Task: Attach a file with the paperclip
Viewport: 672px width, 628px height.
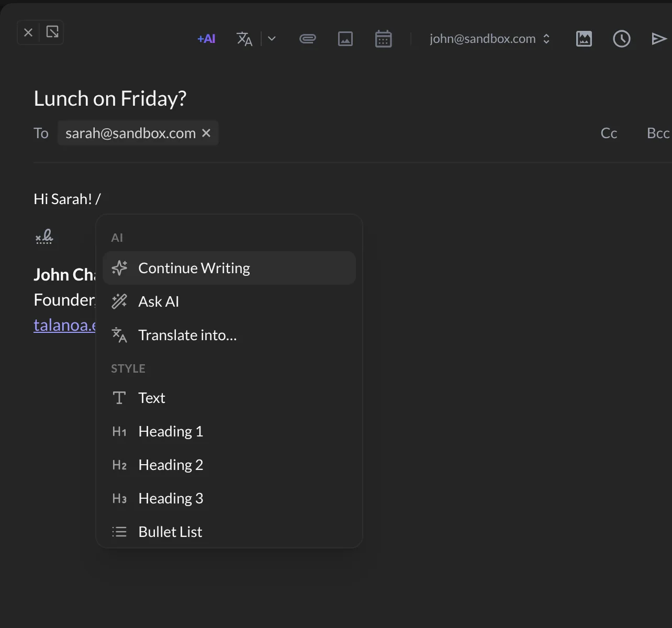Action: pyautogui.click(x=308, y=39)
